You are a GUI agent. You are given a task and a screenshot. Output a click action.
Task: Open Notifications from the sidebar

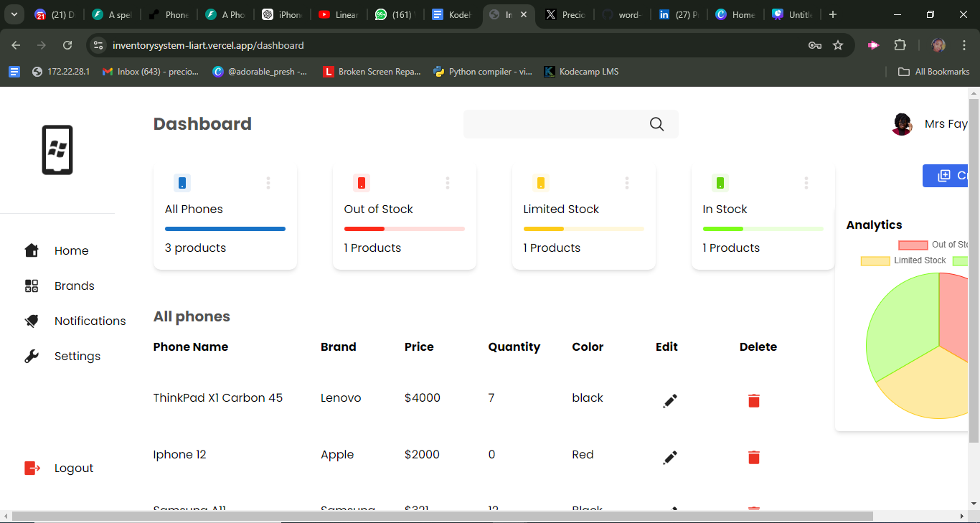(90, 321)
